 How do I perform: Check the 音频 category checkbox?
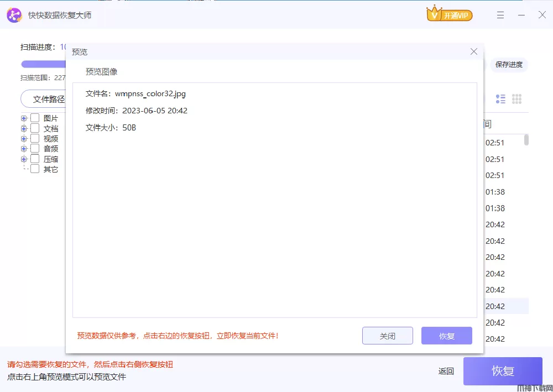[x=34, y=148]
